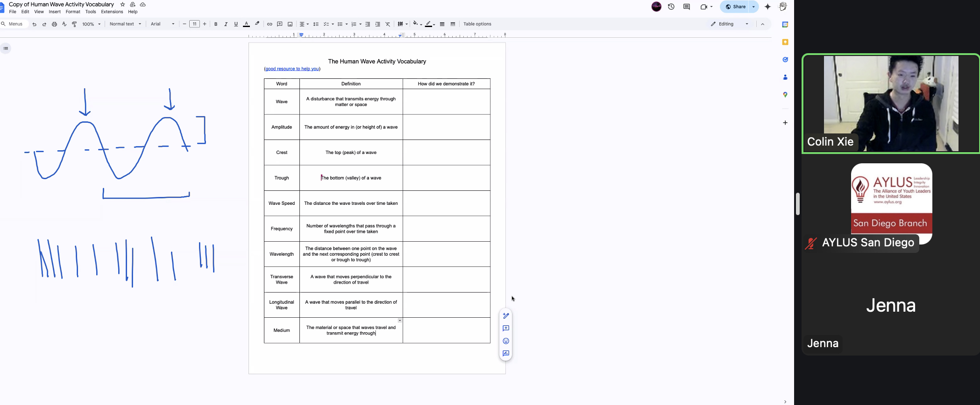980x405 pixels.
Task: Open Contacts side panel
Action: 785,77
